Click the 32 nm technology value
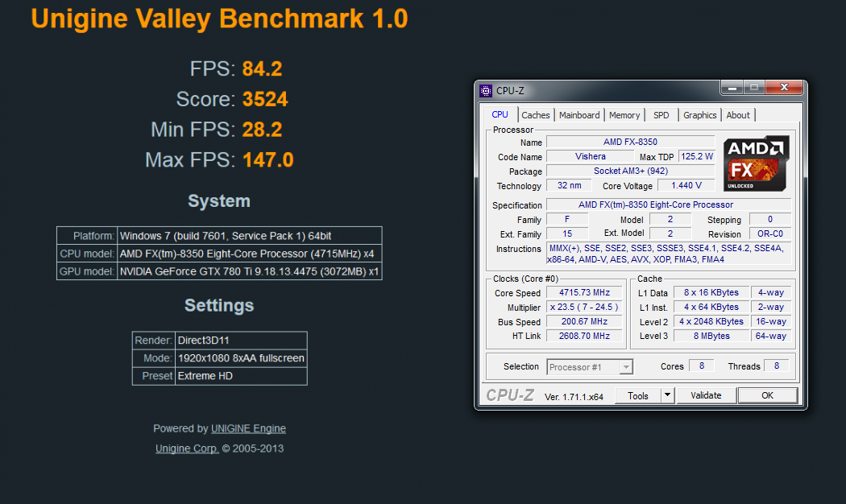 (x=569, y=185)
